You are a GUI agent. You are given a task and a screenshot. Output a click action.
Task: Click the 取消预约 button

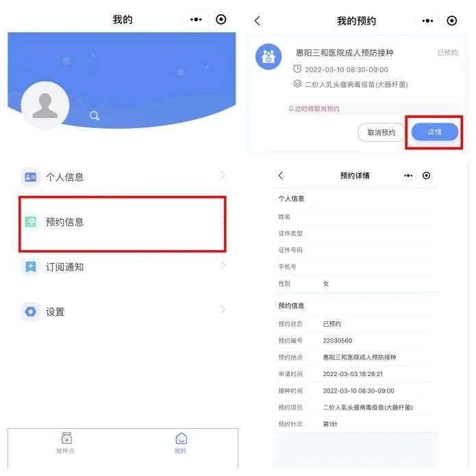[x=381, y=132]
